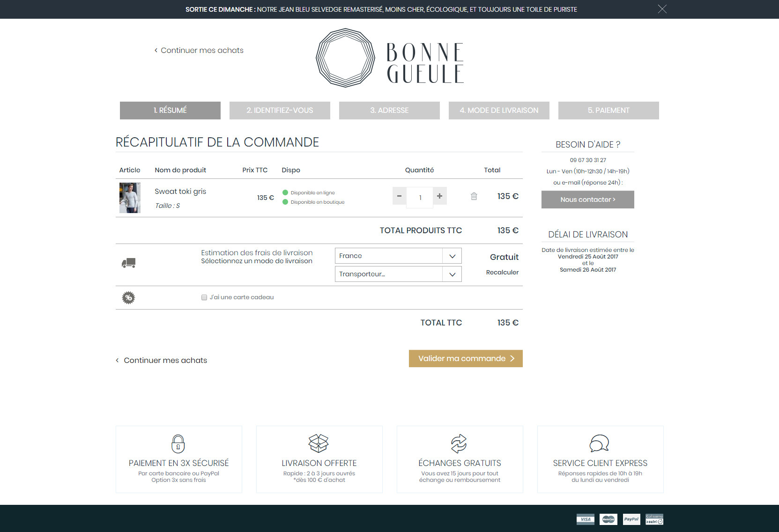Go to the 3. Adresse step
The image size is (779, 532).
pos(389,111)
